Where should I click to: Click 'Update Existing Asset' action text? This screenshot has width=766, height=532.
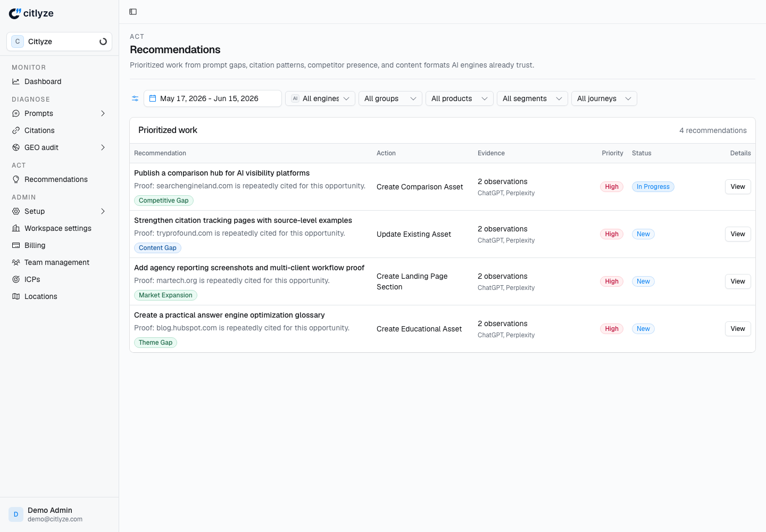414,234
